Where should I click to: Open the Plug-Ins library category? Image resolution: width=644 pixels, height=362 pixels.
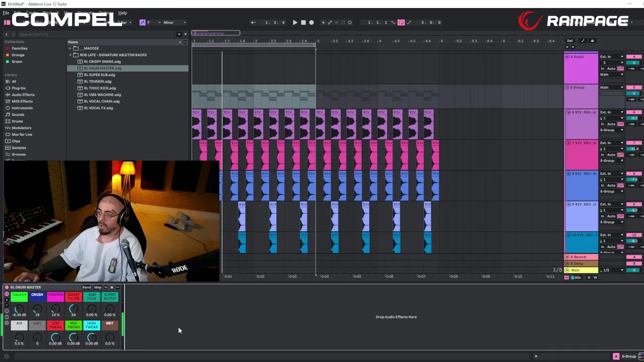click(19, 88)
